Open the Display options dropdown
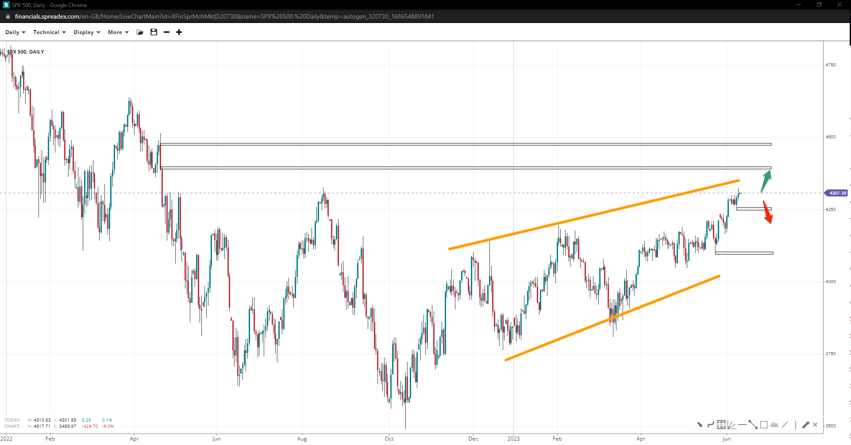The height and width of the screenshot is (445, 851). [x=86, y=32]
